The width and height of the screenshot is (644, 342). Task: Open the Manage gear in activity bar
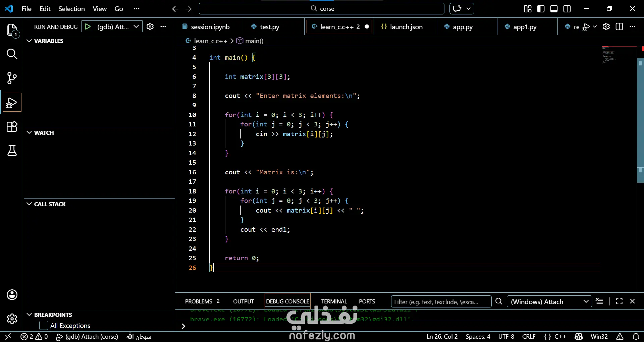pos(12,319)
